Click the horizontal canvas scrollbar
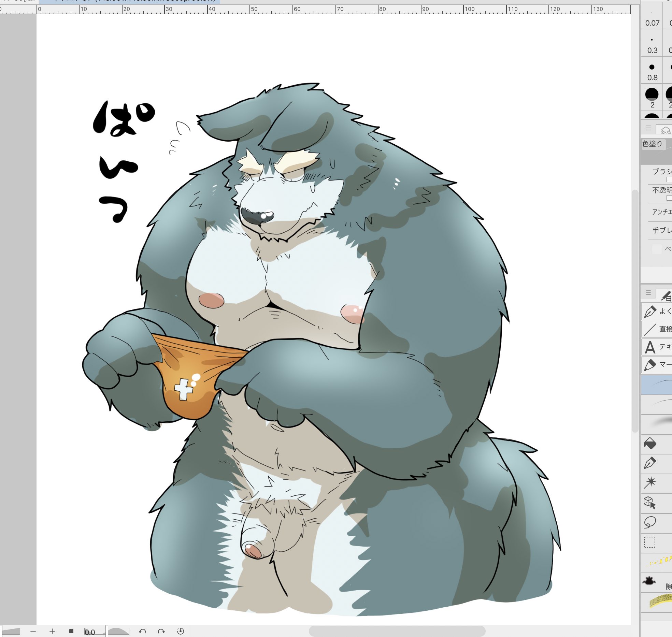Screen dimensions: 672x637 397,631
